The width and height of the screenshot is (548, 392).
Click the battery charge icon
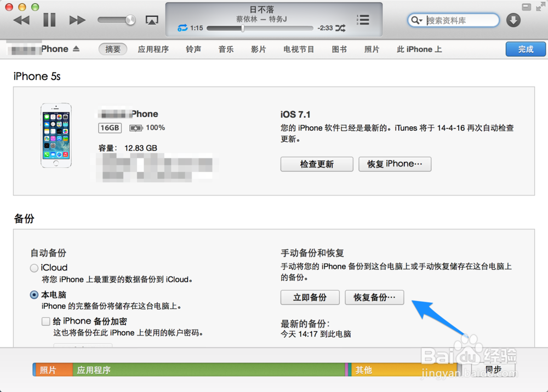point(136,128)
